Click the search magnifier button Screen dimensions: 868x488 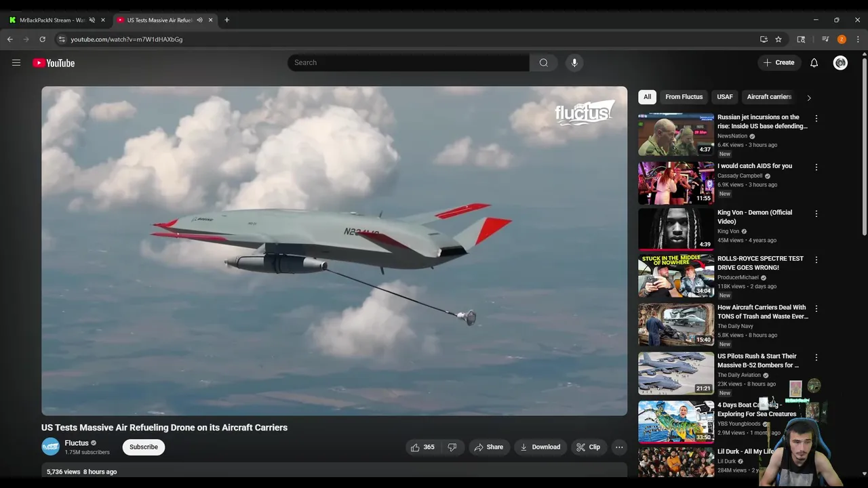pos(543,62)
